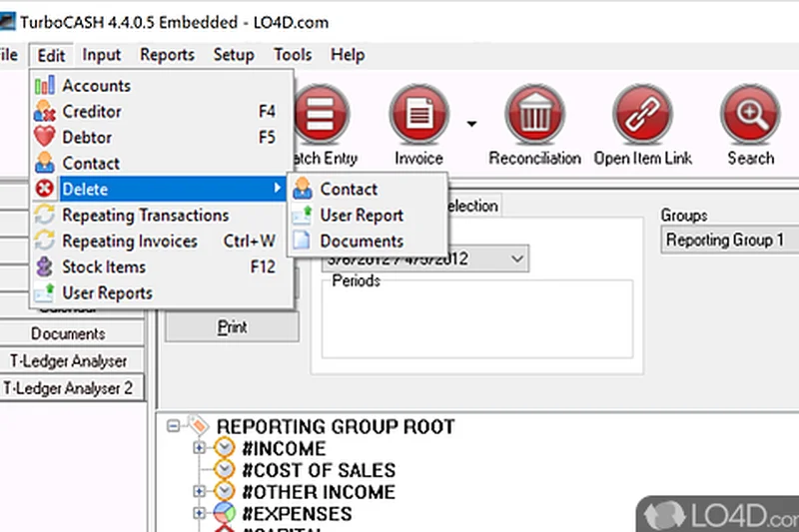Select Accounts from the Edit menu
This screenshot has height=532, width=799.
[96, 86]
